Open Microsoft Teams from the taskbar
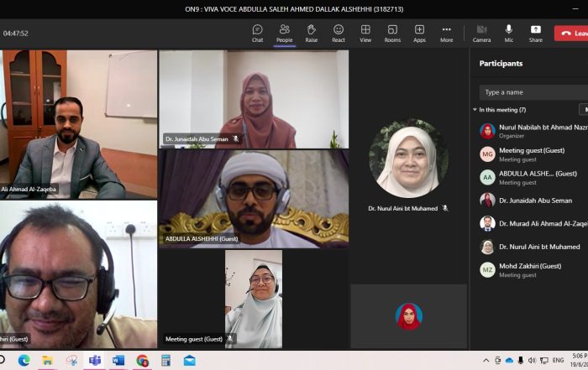Screen dimensions: 588x370 (95, 360)
